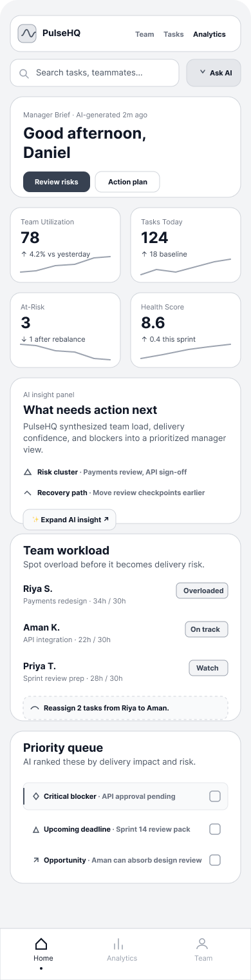The width and height of the screenshot is (251, 980).
Task: Click the reassign refresh icon
Action: (x=35, y=708)
